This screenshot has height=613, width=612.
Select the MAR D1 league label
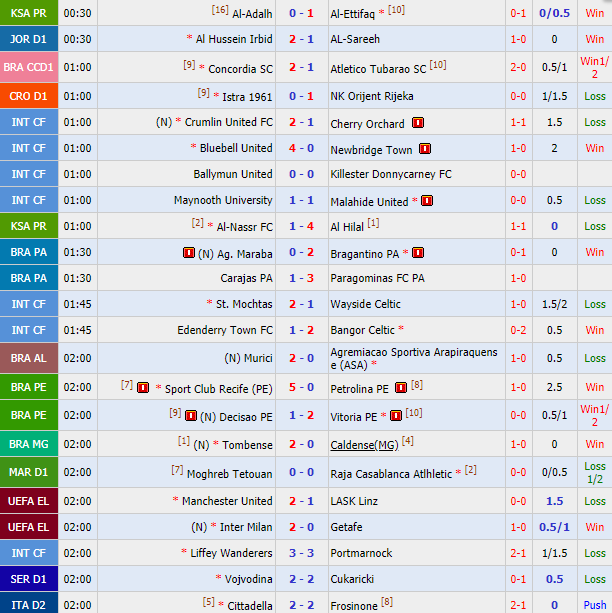click(x=29, y=472)
